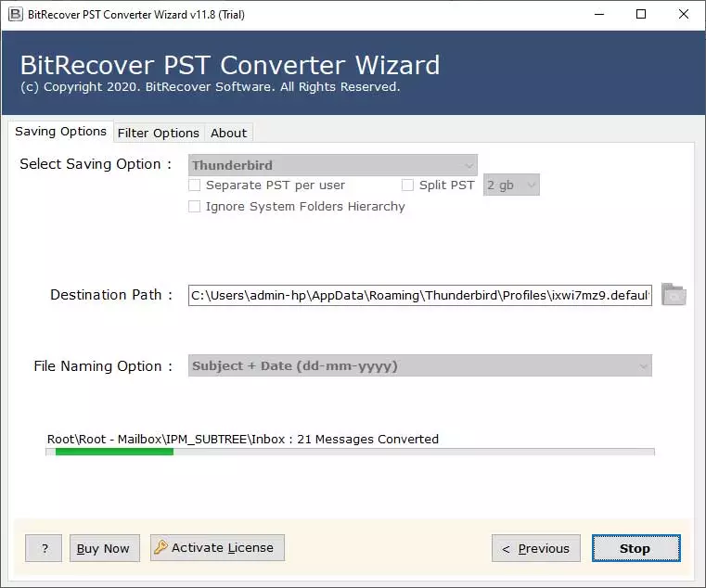Open the Thunderbird saving option dropdown
Image resolution: width=706 pixels, height=588 pixels.
333,165
